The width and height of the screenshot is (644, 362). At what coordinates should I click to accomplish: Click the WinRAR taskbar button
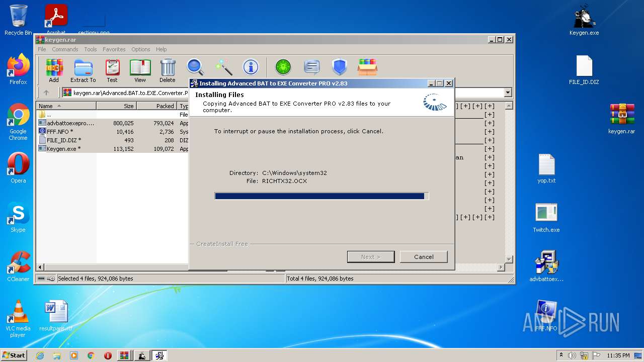(x=124, y=355)
